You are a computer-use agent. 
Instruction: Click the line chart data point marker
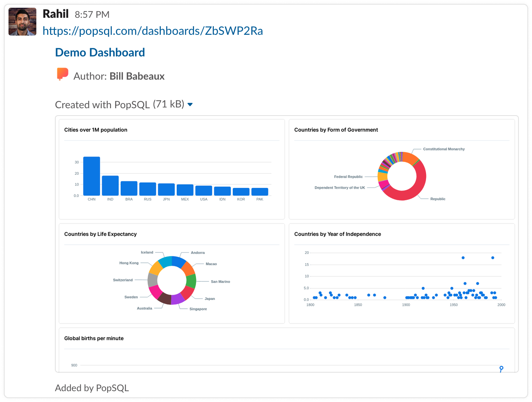501,368
